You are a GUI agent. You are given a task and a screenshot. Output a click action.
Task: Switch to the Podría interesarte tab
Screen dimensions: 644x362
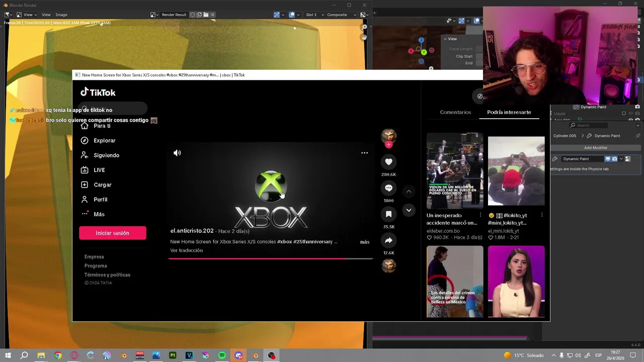[x=509, y=112]
